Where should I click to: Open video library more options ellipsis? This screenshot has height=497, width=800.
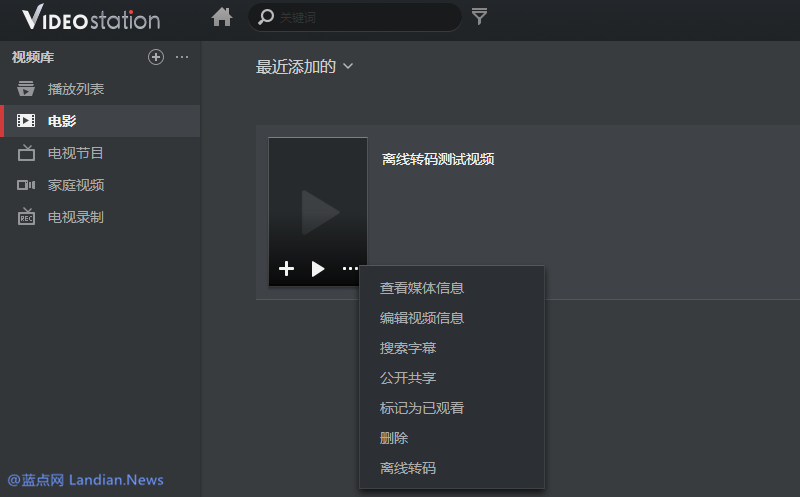[182, 57]
